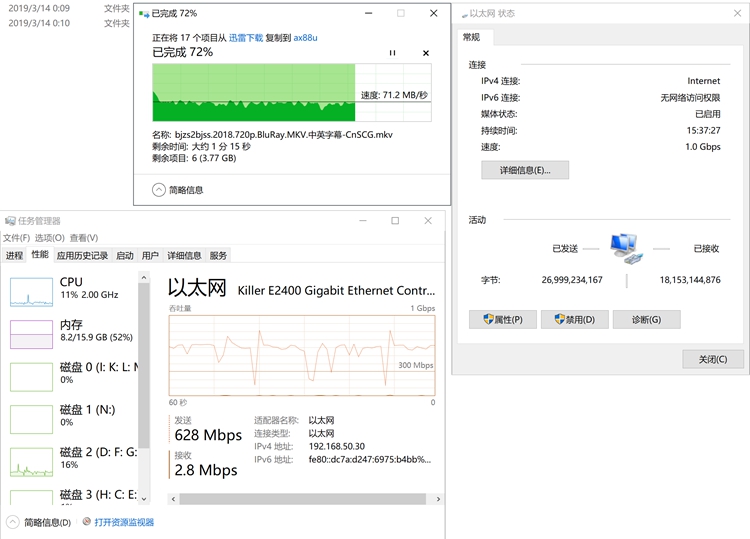Click the 1.0 Gbps speed value

pos(703,147)
